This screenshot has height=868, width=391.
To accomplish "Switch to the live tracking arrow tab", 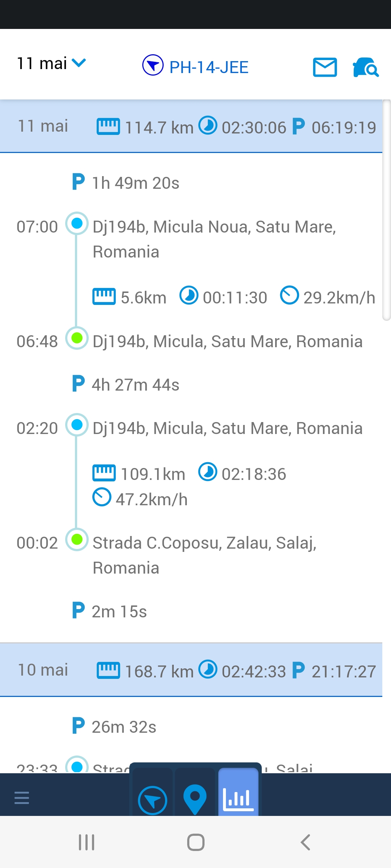I will click(x=152, y=800).
